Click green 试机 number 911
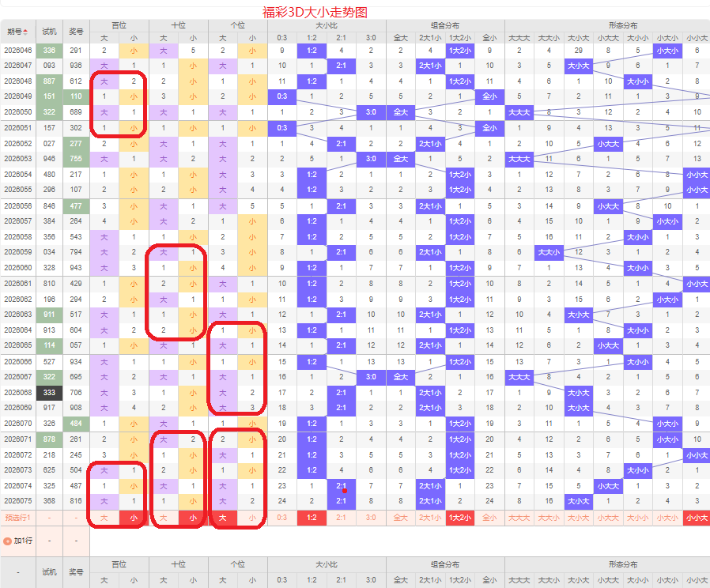Screen dimensions: 710x588 49,315
